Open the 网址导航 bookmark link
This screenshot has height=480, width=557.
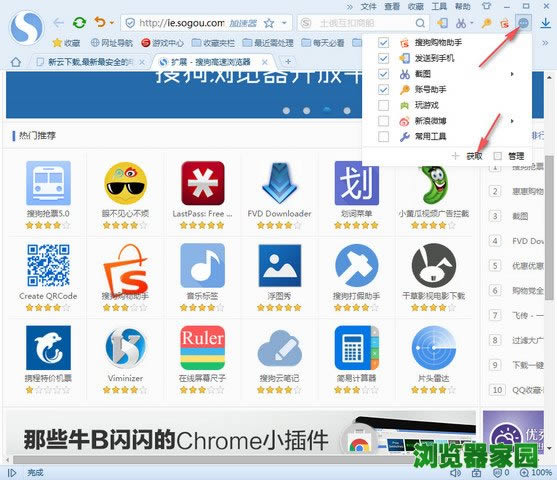[x=112, y=43]
